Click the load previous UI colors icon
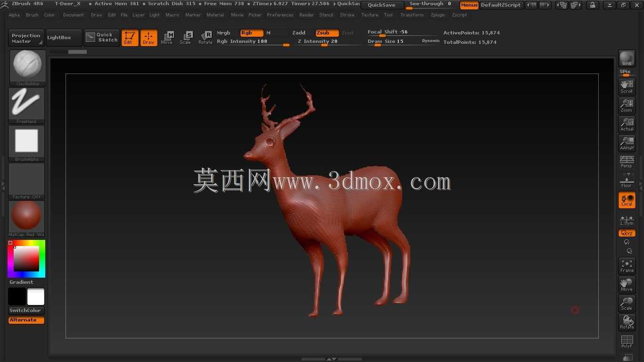The width and height of the screenshot is (644, 362). tap(561, 5)
